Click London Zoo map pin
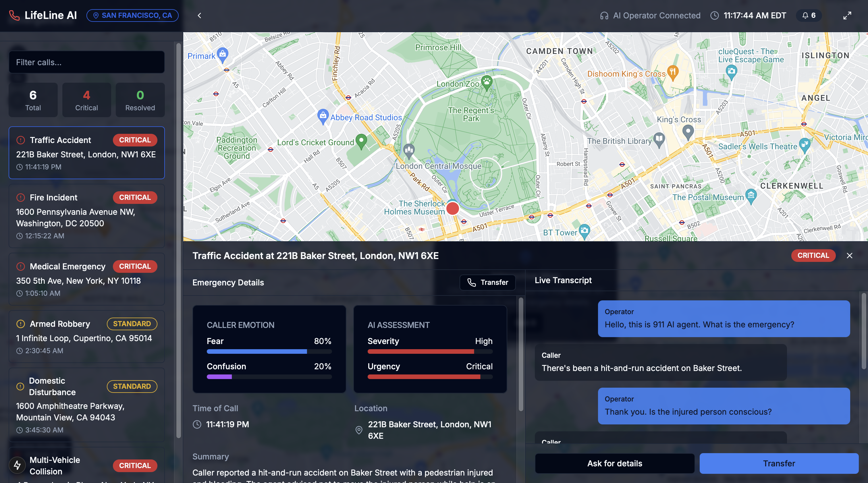This screenshot has width=868, height=483. coord(487,82)
